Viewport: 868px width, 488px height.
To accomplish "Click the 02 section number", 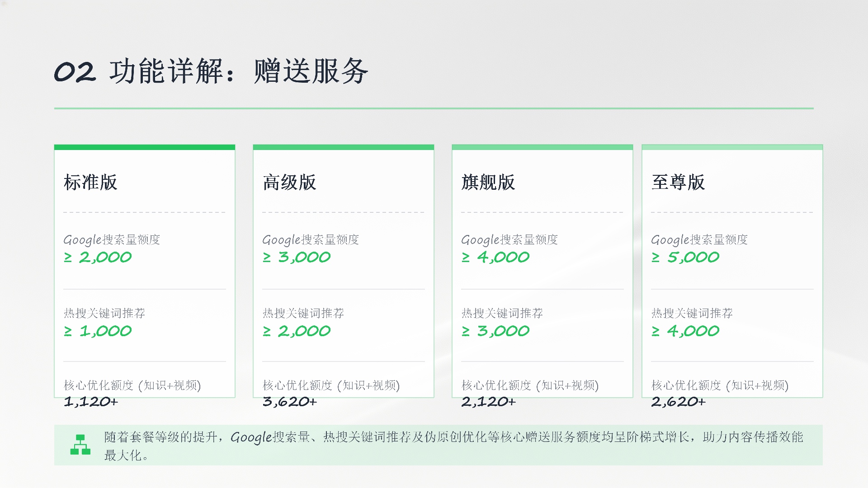I will (x=75, y=72).
